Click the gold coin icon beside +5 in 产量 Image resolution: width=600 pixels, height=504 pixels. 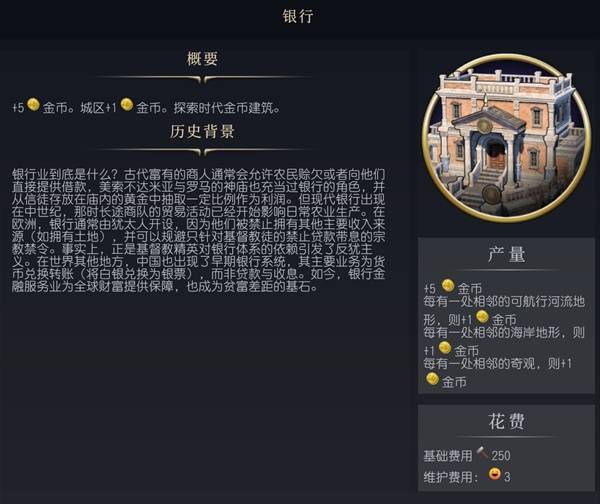tap(448, 285)
